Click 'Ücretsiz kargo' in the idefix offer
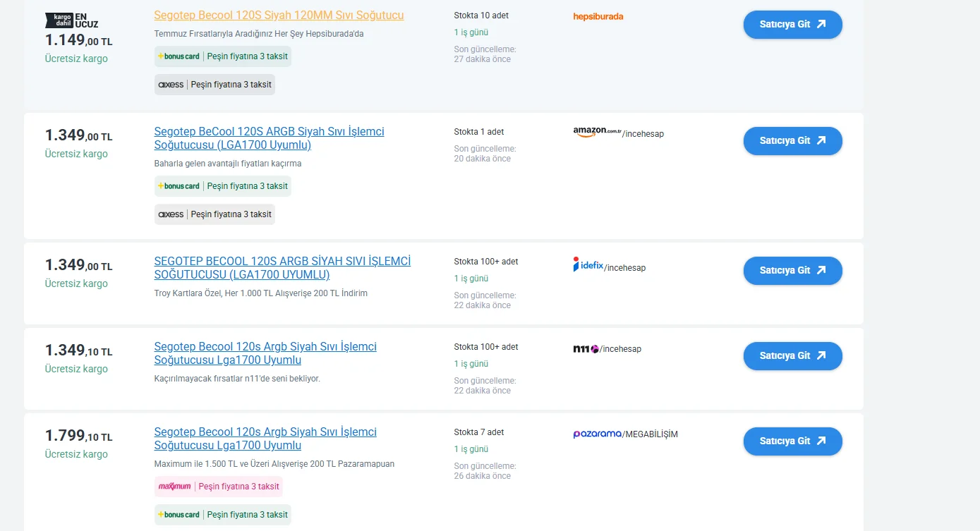The image size is (980, 531). [x=76, y=283]
